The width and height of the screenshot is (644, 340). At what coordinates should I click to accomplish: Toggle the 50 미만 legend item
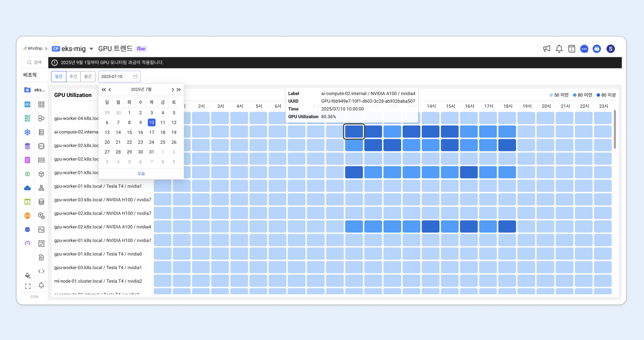coord(559,95)
